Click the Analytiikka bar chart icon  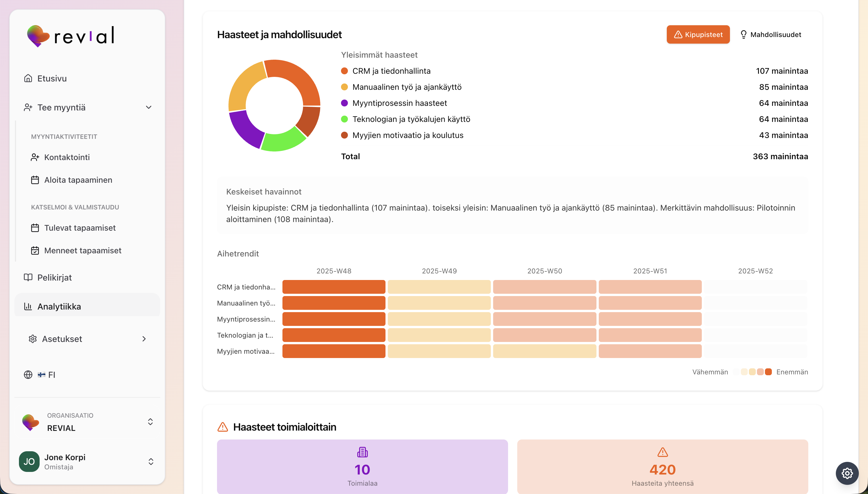(28, 306)
